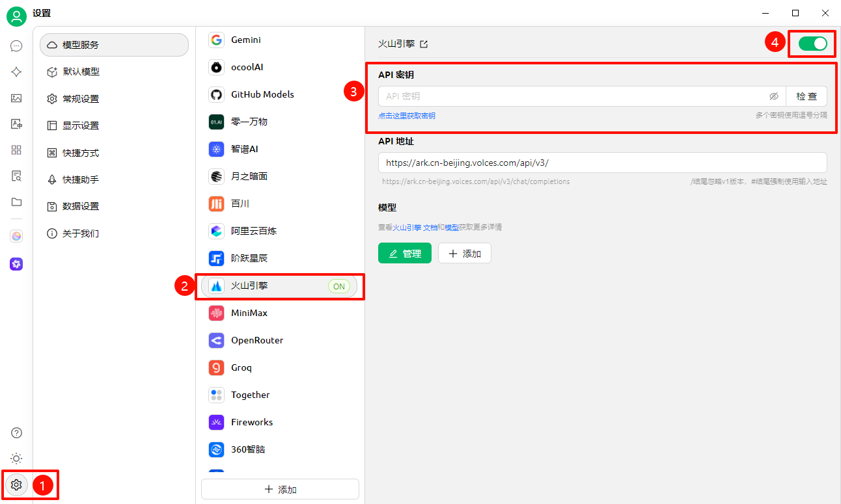The width and height of the screenshot is (841, 504).
Task: Select the 月之暗面 provider
Action: [x=280, y=176]
